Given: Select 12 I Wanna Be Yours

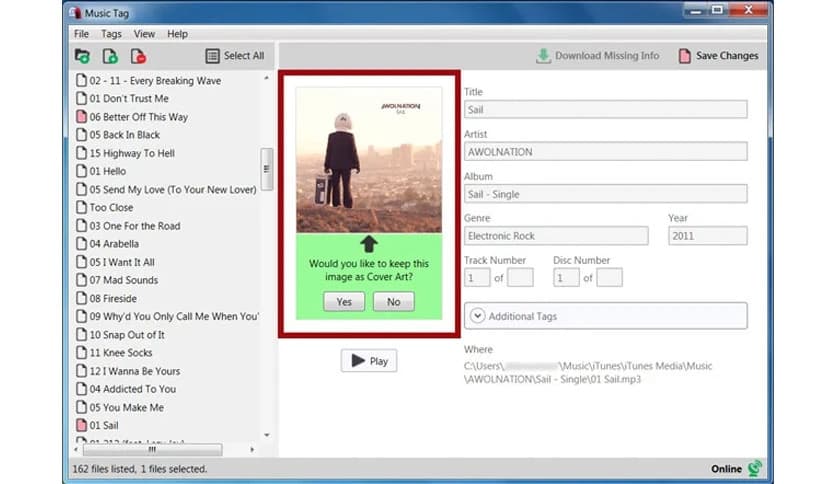Looking at the screenshot, I should [135, 370].
